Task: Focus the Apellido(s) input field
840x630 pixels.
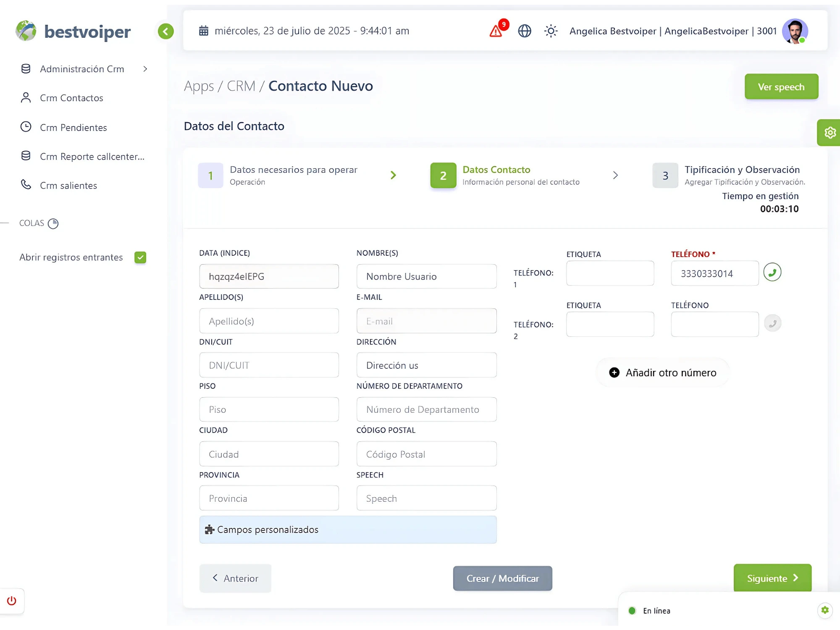Action: tap(269, 321)
